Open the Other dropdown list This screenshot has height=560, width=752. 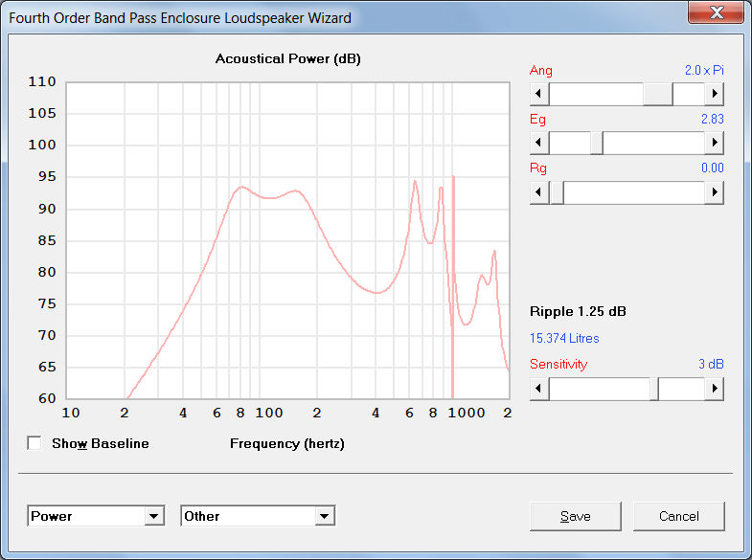point(325,516)
